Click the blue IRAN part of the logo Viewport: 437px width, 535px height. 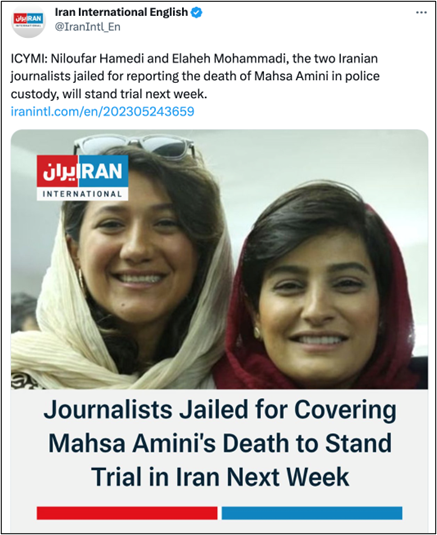pyautogui.click(x=103, y=171)
